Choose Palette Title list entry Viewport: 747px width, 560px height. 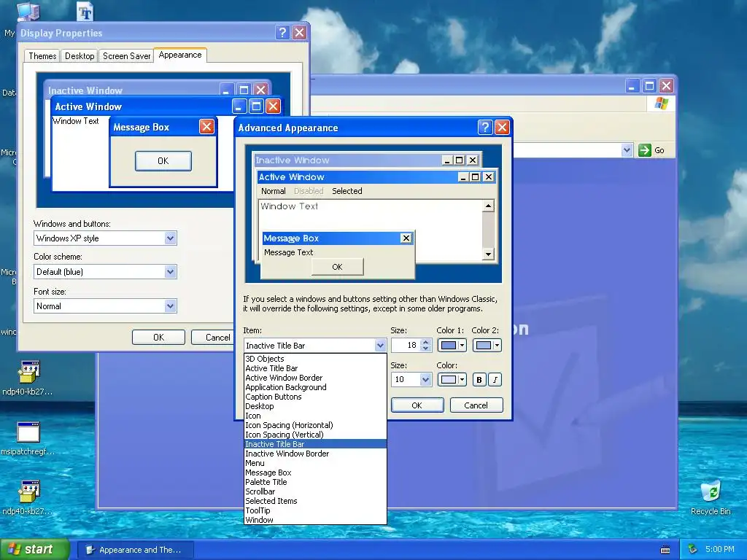click(315, 482)
